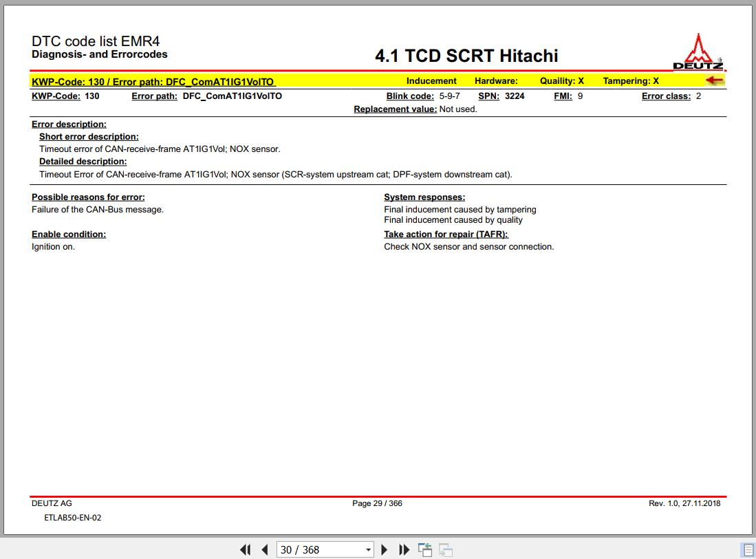Click 'Detailed description:' label

pos(83,162)
